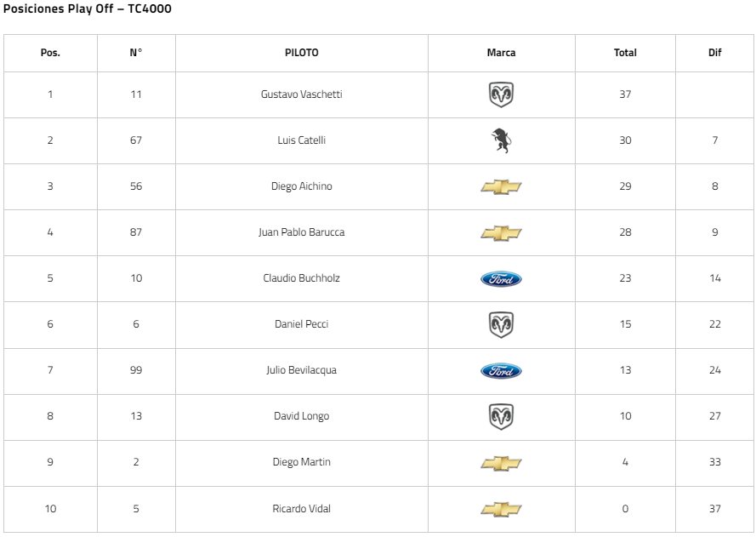
Task: Click car number 99 cell
Action: (x=136, y=370)
